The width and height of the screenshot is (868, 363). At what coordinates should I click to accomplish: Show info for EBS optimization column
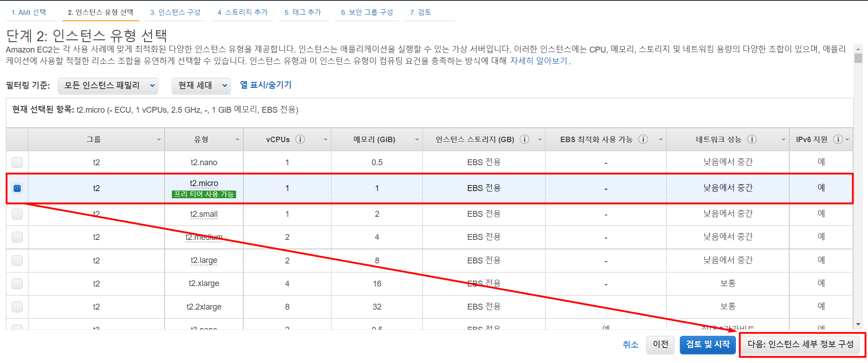643,139
